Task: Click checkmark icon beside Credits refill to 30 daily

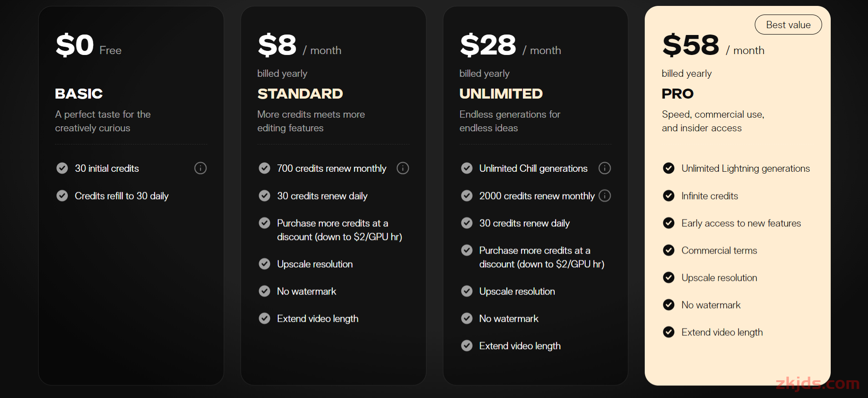Action: 62,196
